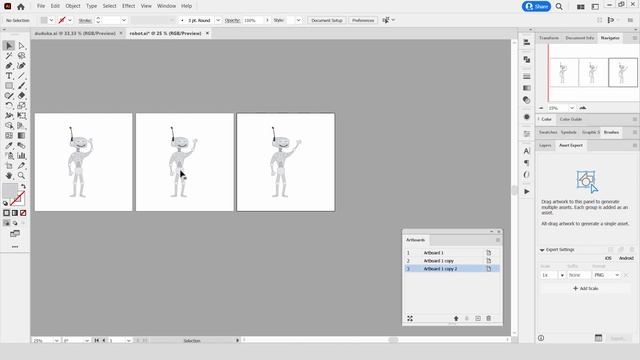Select the Type tool
The image size is (640, 360).
coord(9,76)
